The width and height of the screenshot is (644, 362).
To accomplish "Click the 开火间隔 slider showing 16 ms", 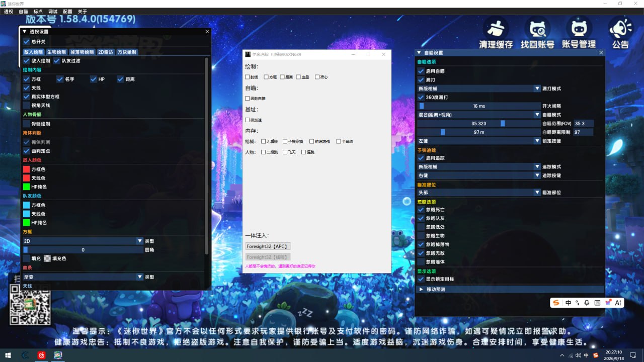I will point(479,106).
